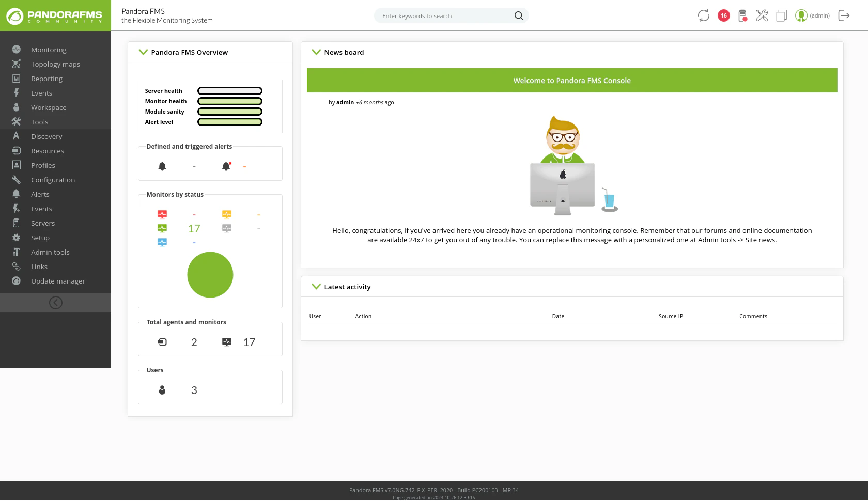This screenshot has height=501, width=868.
Task: Click the Configuration sidebar icon
Action: pos(17,180)
